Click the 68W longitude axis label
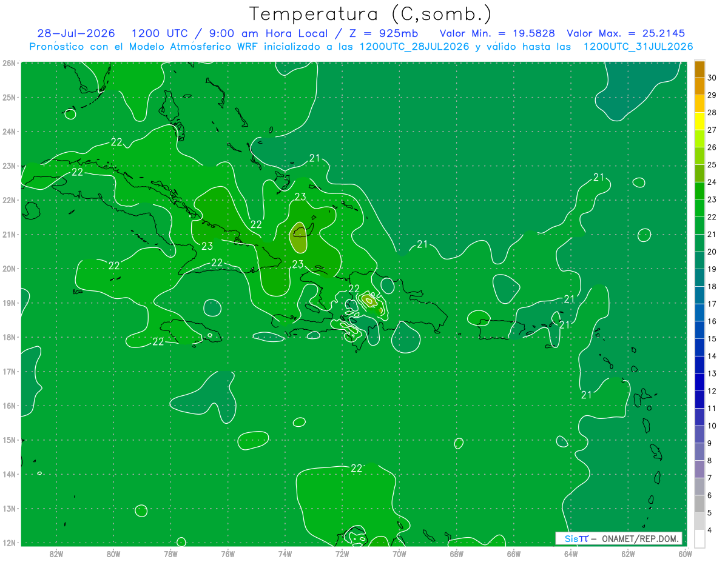This screenshot has height=562, width=728. (x=456, y=554)
